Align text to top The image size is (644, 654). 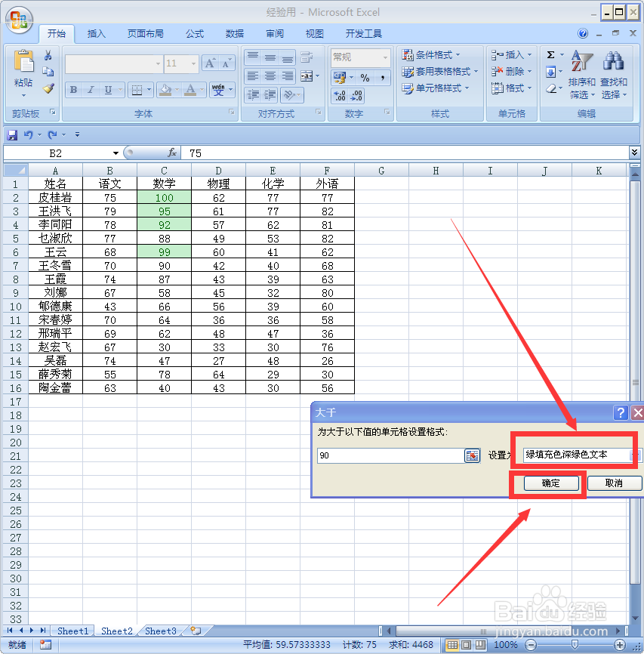tap(253, 57)
